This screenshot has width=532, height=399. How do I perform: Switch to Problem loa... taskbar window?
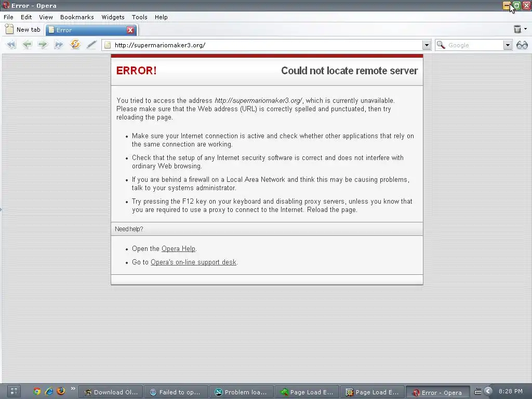[x=242, y=392]
